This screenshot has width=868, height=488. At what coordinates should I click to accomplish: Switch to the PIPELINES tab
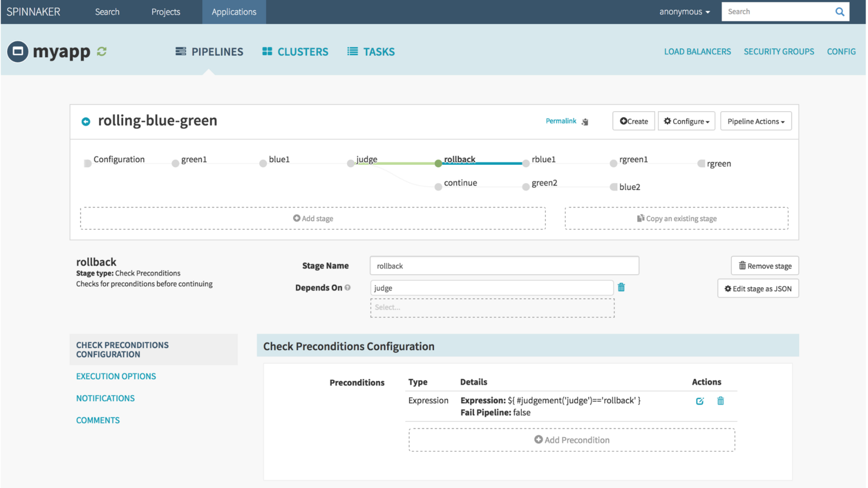(209, 52)
